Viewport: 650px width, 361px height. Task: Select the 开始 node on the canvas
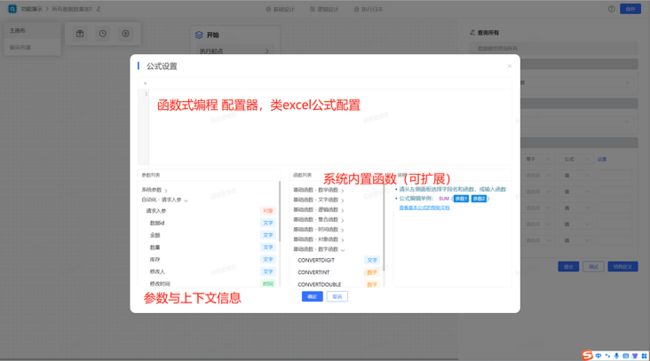[235, 35]
